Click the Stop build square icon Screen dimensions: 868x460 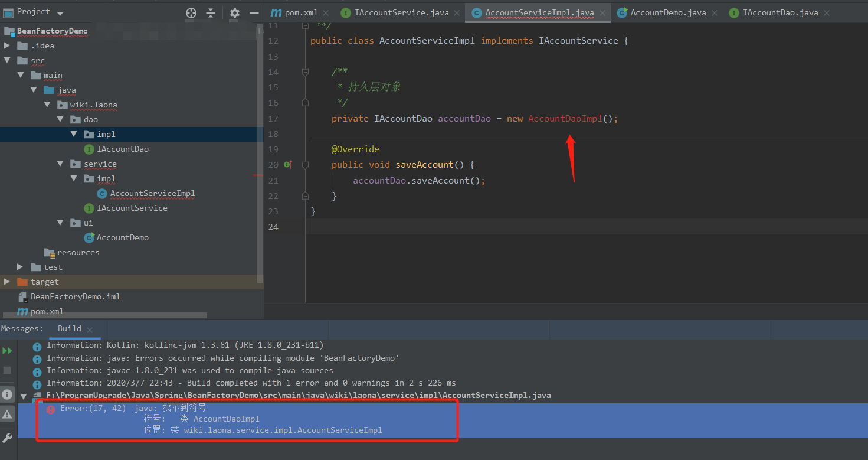(8, 370)
